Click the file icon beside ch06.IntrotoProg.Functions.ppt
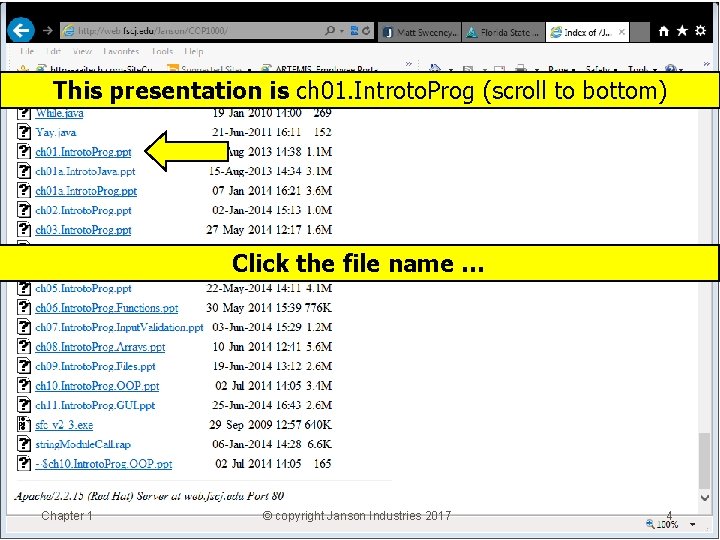 (23, 307)
